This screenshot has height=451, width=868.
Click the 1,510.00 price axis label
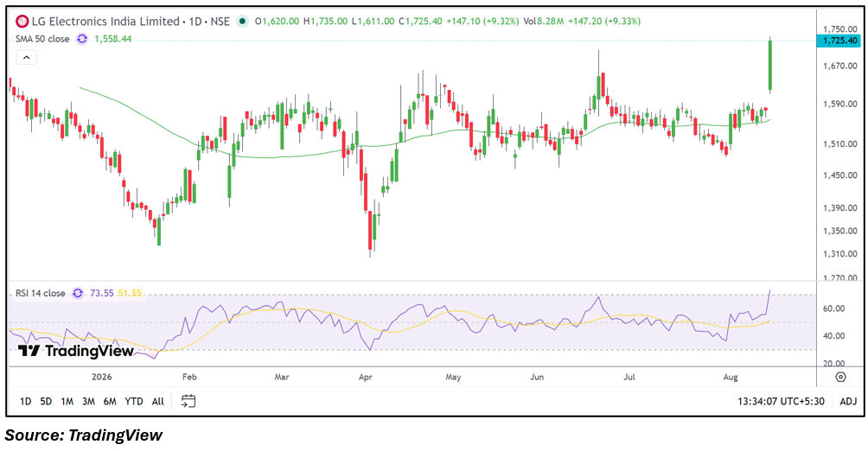tap(840, 144)
